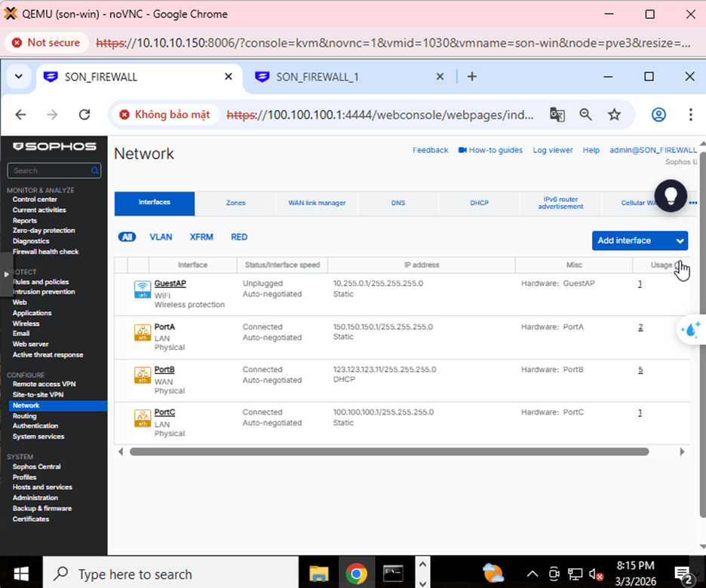Open Chrome from the Windows taskbar
This screenshot has width=706, height=588.
[x=356, y=574]
